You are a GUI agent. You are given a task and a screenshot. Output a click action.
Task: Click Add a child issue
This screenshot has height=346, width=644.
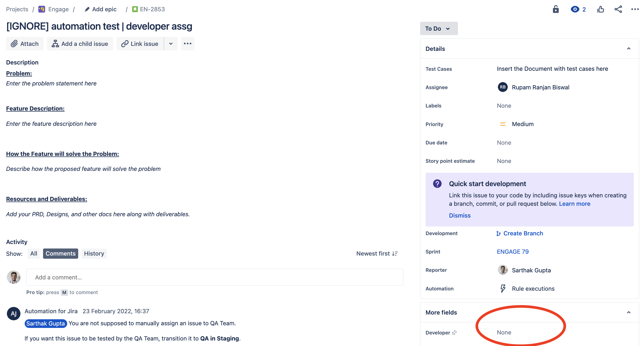click(x=80, y=44)
